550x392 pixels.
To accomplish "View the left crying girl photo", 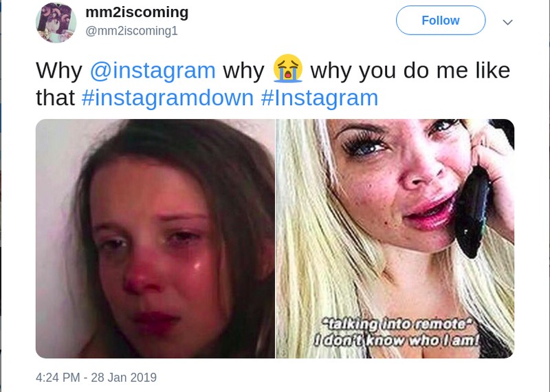I will (155, 239).
